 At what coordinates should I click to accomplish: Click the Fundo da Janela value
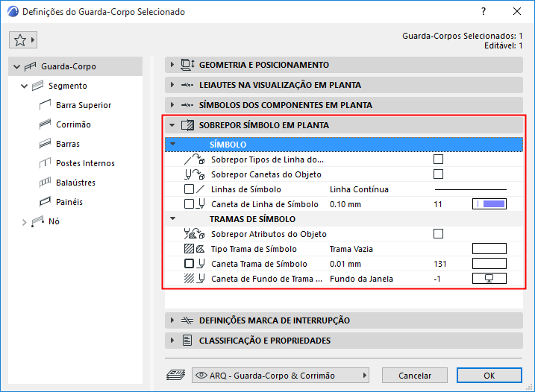pos(361,279)
